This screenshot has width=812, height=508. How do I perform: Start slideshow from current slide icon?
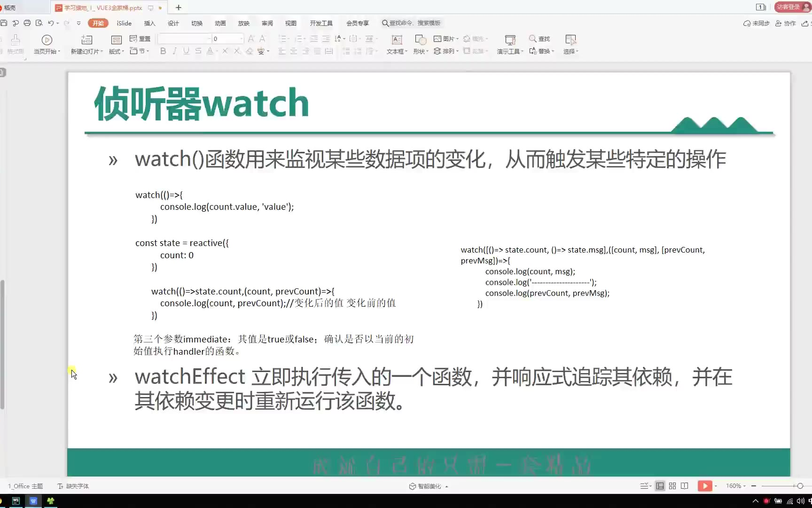click(x=47, y=40)
